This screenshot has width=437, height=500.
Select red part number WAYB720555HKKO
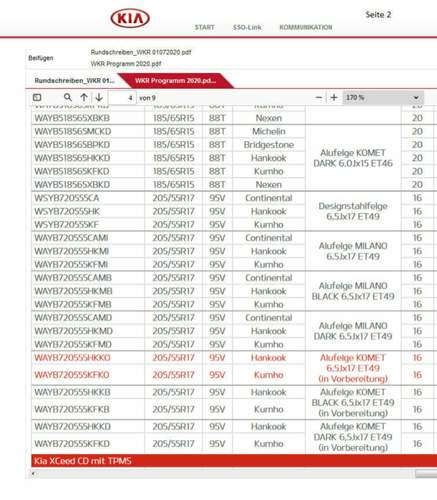click(x=72, y=358)
